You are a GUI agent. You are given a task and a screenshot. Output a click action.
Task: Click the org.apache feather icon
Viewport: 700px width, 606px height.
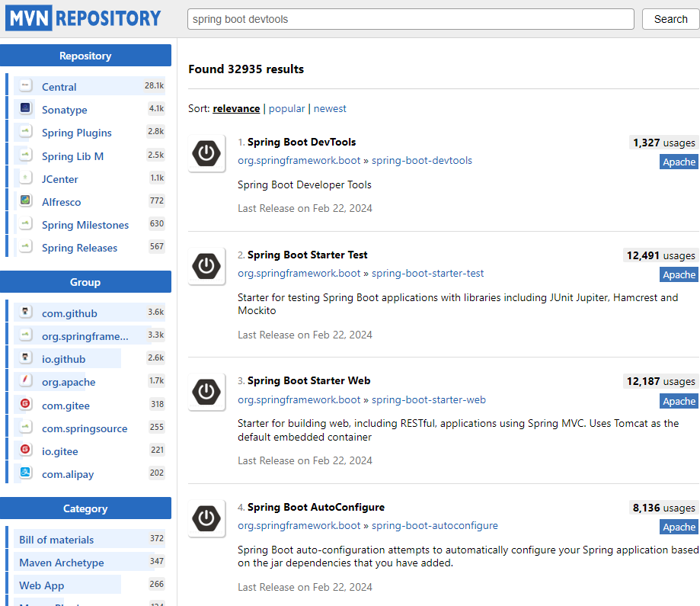[25, 380]
